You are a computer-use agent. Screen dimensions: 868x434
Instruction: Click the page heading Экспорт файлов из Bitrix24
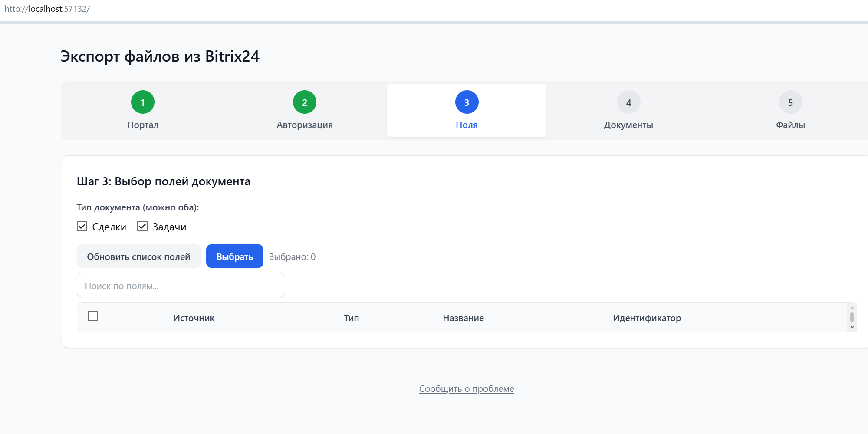[x=160, y=56]
